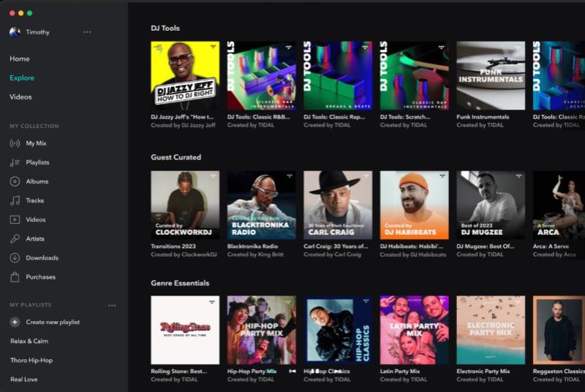This screenshot has height=392, width=585.
Task: Select Explore in the sidebar
Action: point(22,78)
